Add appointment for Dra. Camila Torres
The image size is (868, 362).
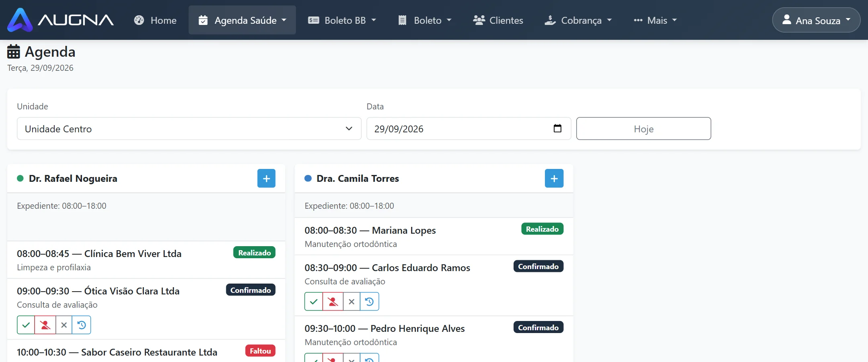pos(554,179)
